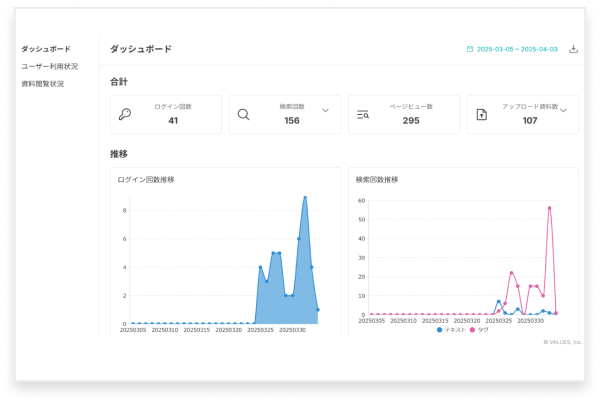Click the ログイン回数 value 41
This screenshot has width=600, height=403.
173,121
